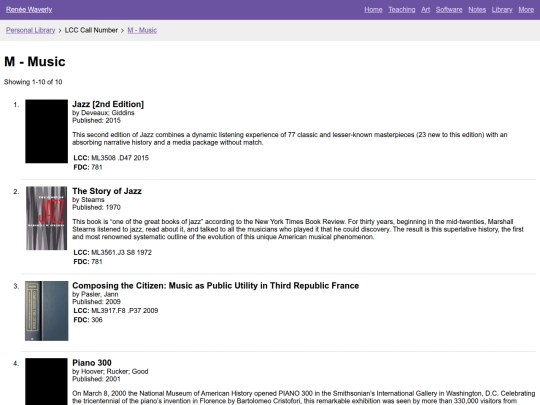Open the Teaching nav link
Viewport: 540px width, 405px height.
(402, 10)
